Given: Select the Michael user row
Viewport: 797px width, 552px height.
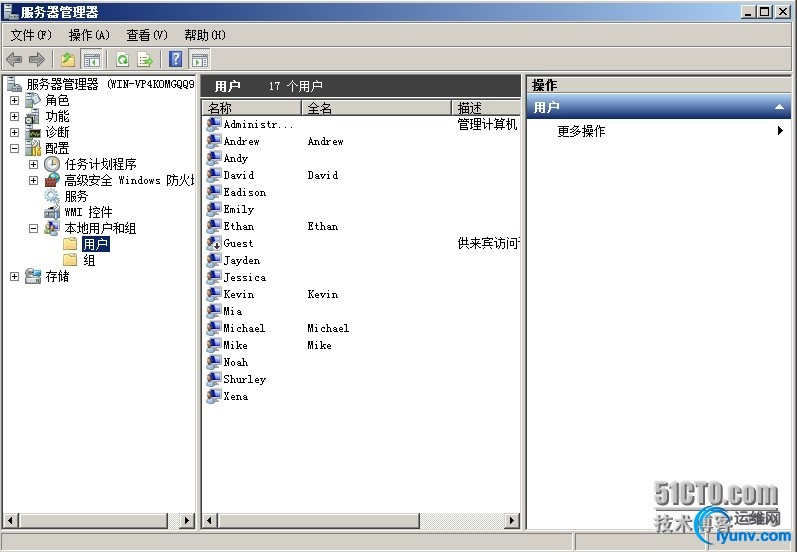Looking at the screenshot, I should tap(362, 328).
